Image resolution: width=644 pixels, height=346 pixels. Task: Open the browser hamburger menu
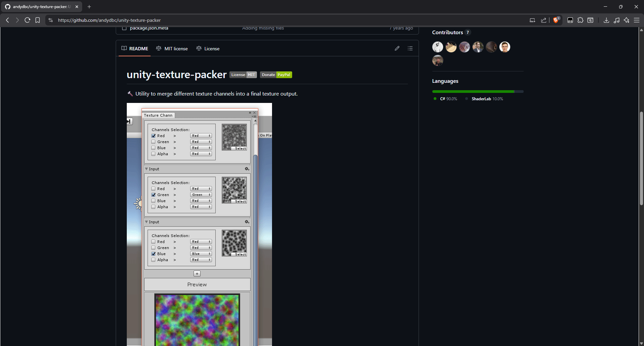tap(637, 20)
